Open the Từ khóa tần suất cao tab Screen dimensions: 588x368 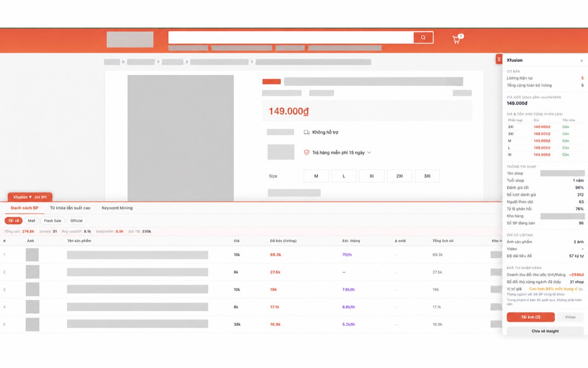[70, 208]
